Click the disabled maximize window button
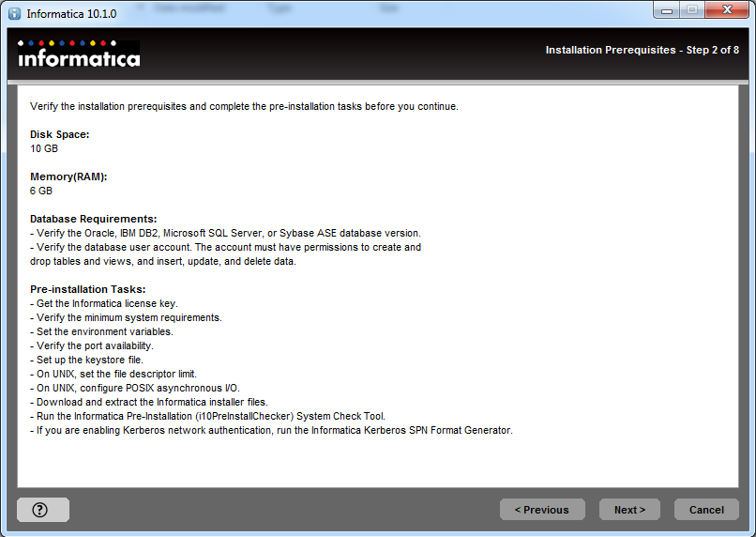This screenshot has width=756, height=537. (692, 10)
